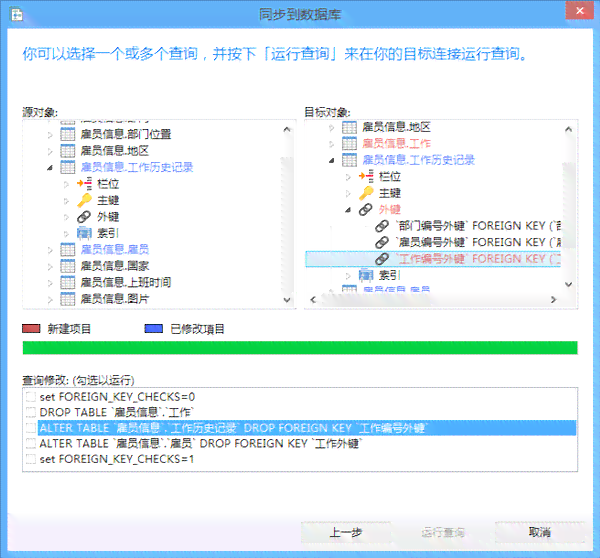Collapse 雇员信息.工作历史记录 in target tree

(x=332, y=160)
